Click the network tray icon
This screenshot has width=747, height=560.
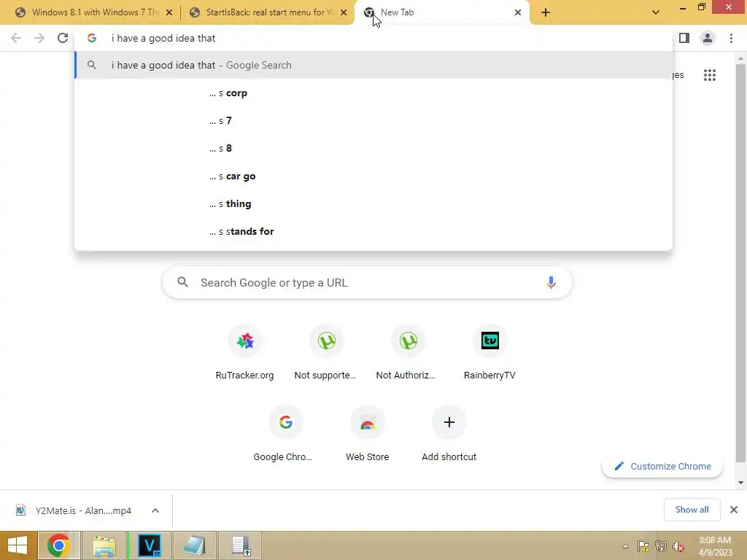(661, 546)
